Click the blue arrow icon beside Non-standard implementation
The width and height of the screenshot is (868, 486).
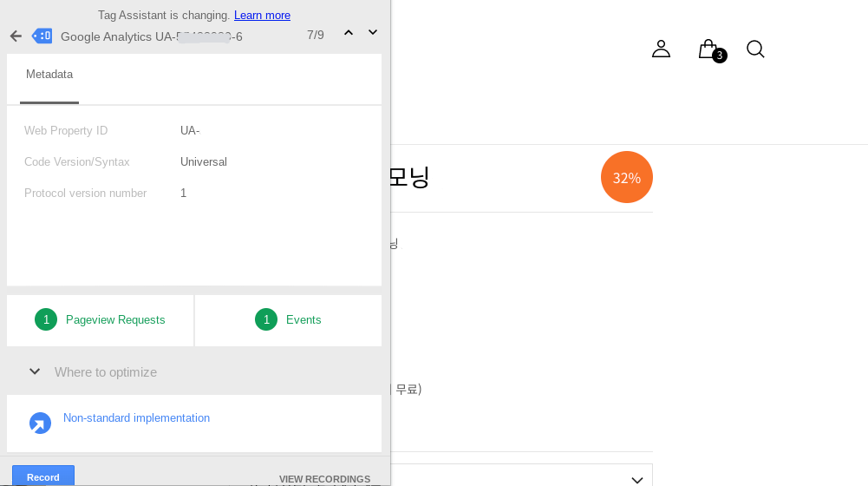coord(40,424)
